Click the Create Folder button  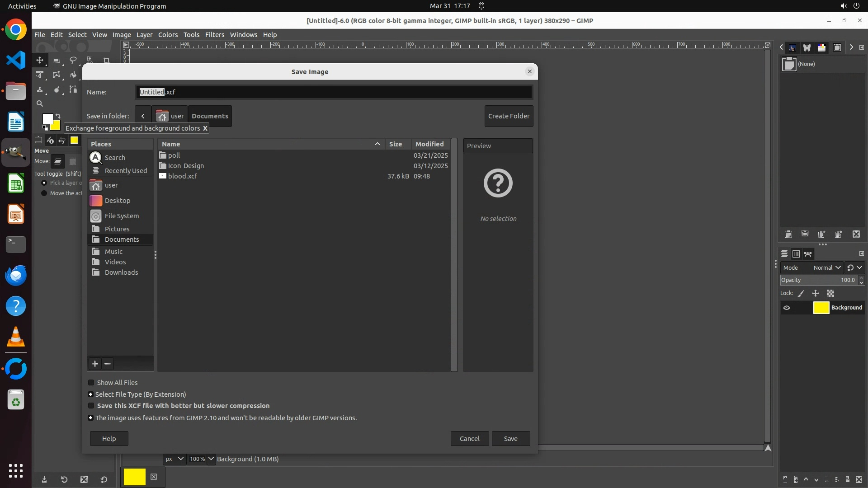click(509, 116)
